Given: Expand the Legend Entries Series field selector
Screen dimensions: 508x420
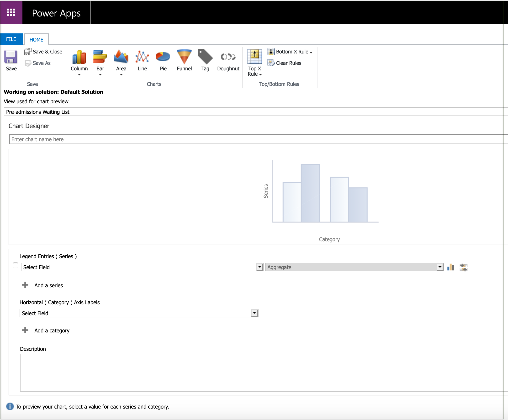Looking at the screenshot, I should (259, 267).
